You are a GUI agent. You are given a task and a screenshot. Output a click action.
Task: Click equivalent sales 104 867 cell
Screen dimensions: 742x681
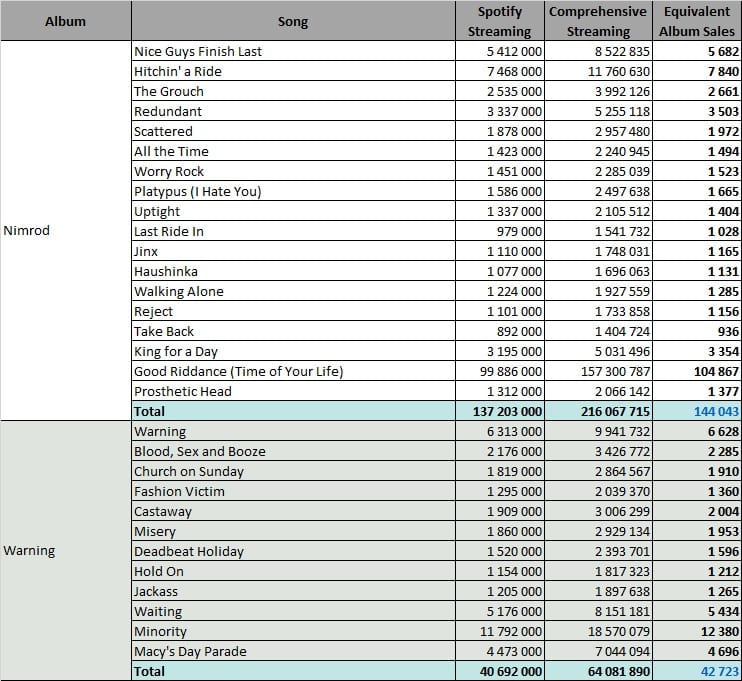click(697, 371)
